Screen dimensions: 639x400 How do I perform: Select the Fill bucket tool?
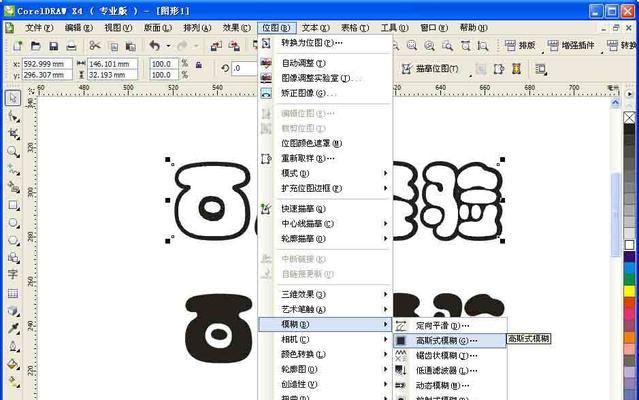click(13, 364)
